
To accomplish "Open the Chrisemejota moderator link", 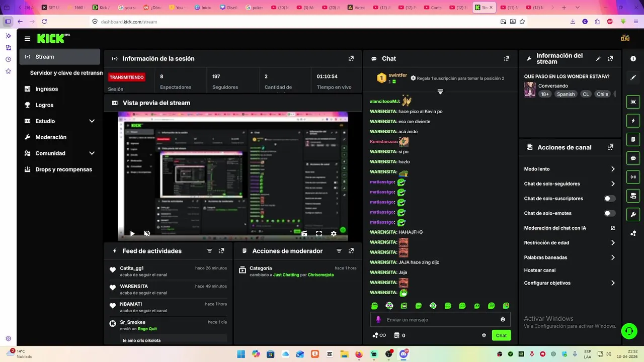I will tap(320, 275).
